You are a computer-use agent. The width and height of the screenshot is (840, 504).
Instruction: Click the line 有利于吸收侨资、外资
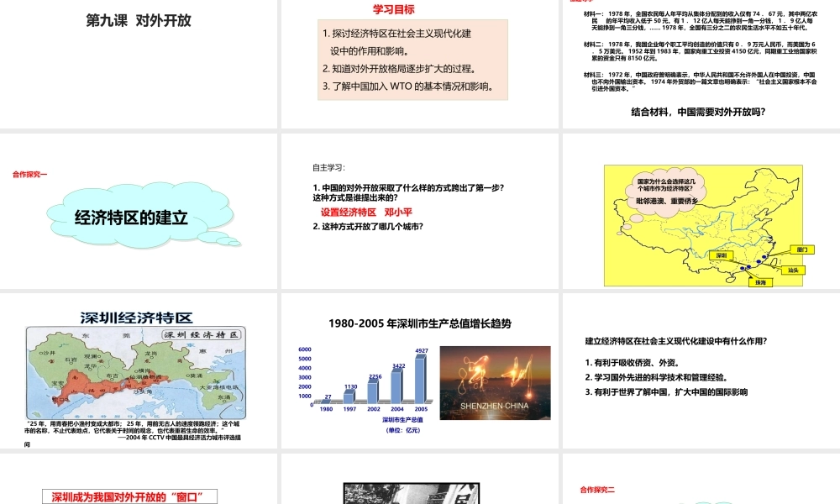coord(633,363)
